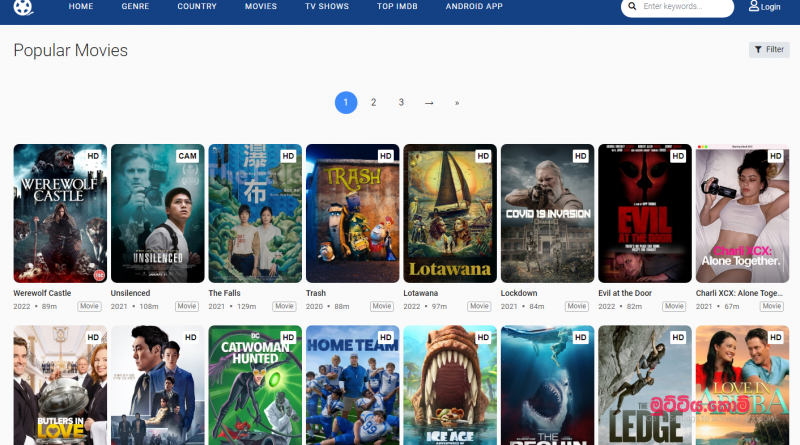The image size is (800, 445).
Task: Click the Trash title link
Action: click(316, 293)
